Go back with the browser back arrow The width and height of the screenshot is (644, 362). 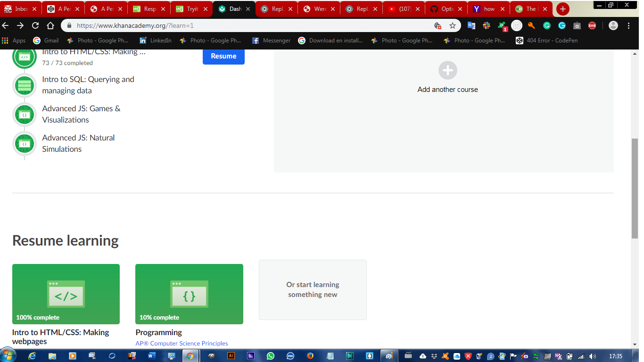coord(6,25)
